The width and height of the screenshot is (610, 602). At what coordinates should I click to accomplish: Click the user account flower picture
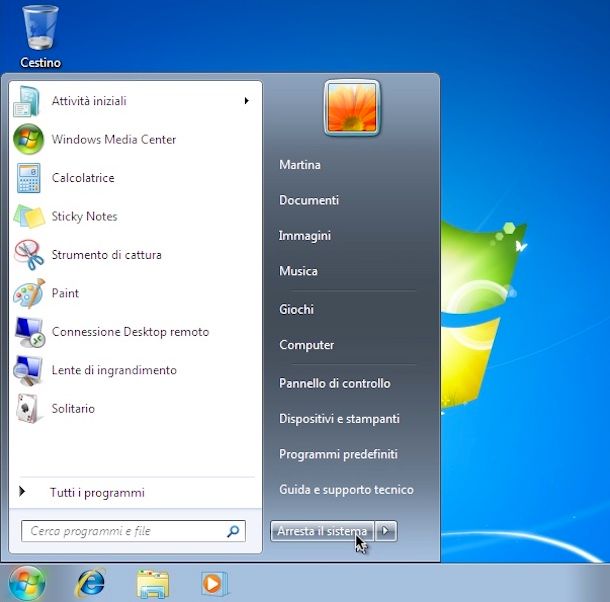coord(352,108)
